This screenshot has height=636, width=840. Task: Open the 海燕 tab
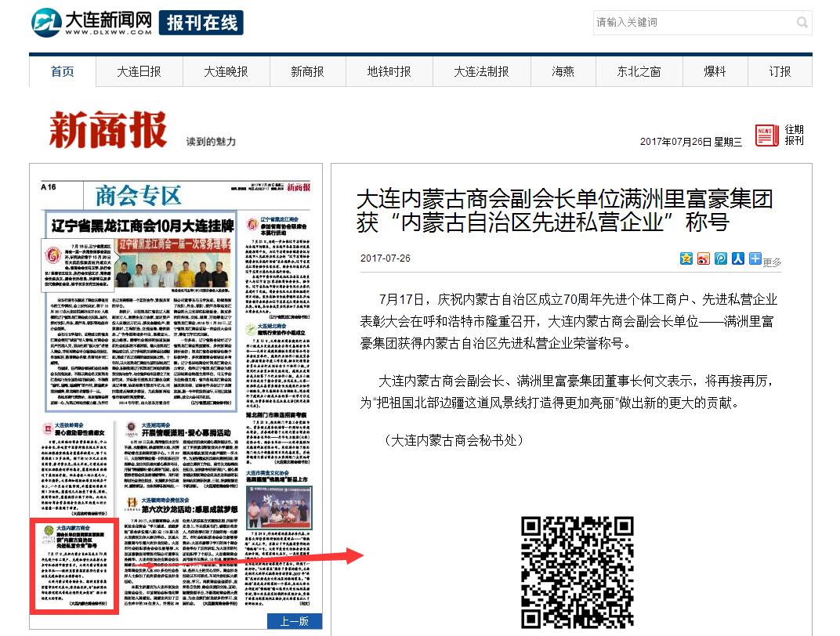coord(563,72)
